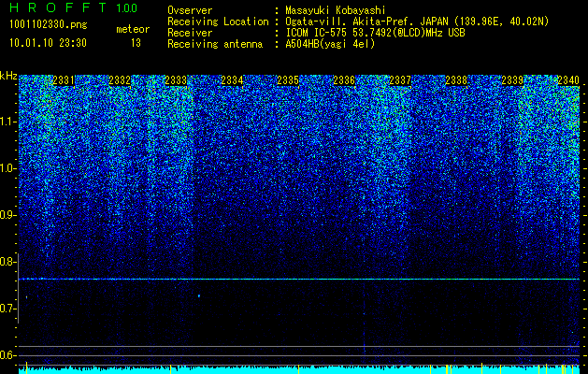
Task: Select antenna model A504HB(yagi 4el)
Action: click(330, 44)
